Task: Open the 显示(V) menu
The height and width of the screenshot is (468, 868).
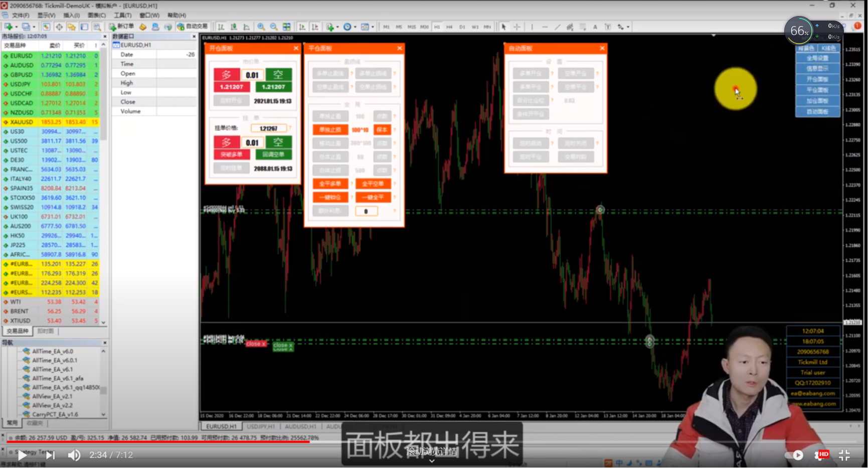Action: click(x=47, y=16)
